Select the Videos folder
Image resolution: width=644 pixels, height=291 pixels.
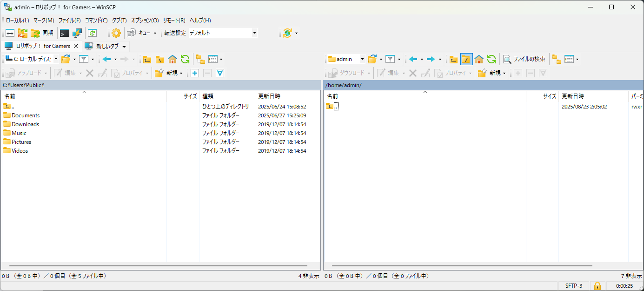[16, 151]
